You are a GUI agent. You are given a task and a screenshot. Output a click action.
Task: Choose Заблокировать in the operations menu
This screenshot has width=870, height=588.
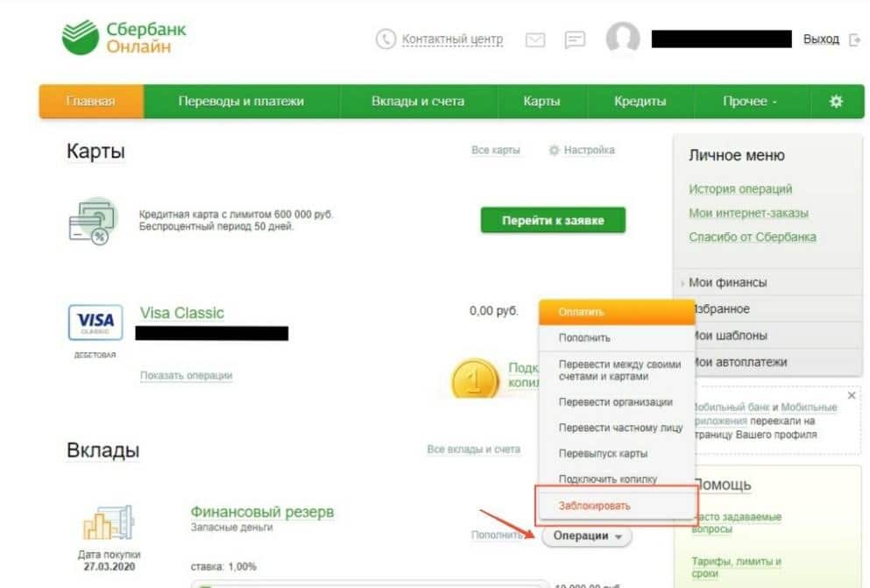click(x=617, y=506)
